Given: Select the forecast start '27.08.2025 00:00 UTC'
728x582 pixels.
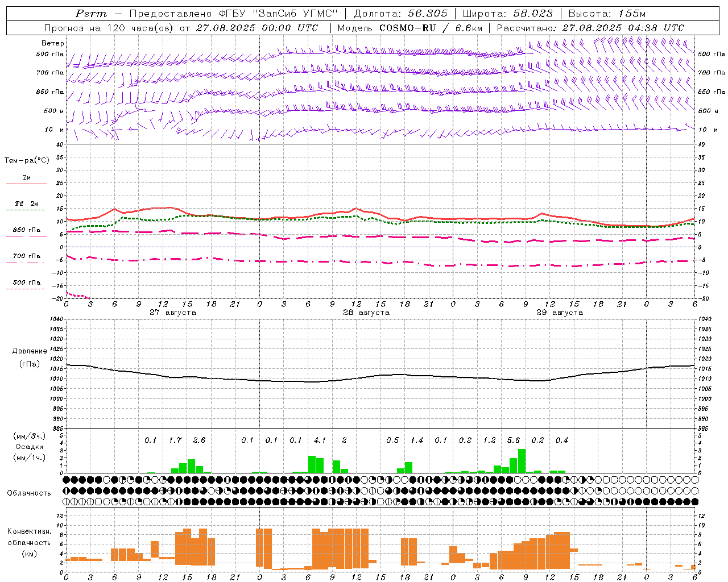Looking at the screenshot, I should (259, 28).
